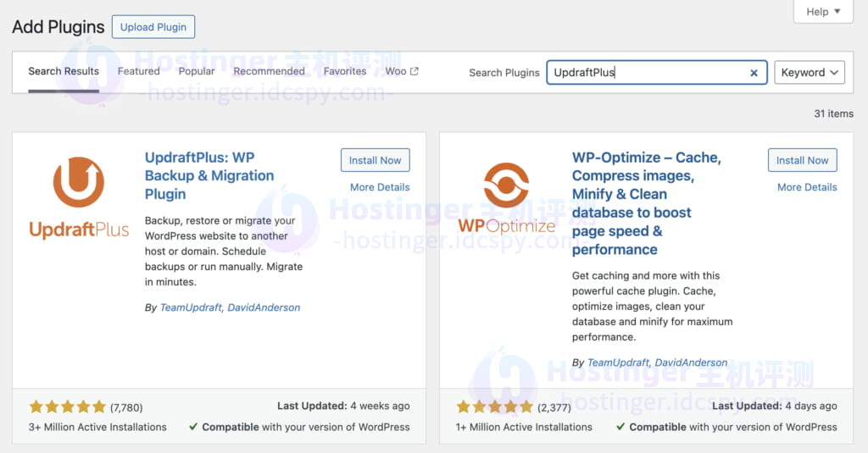
Task: Click the WP-Optimize star rating
Action: click(x=495, y=406)
